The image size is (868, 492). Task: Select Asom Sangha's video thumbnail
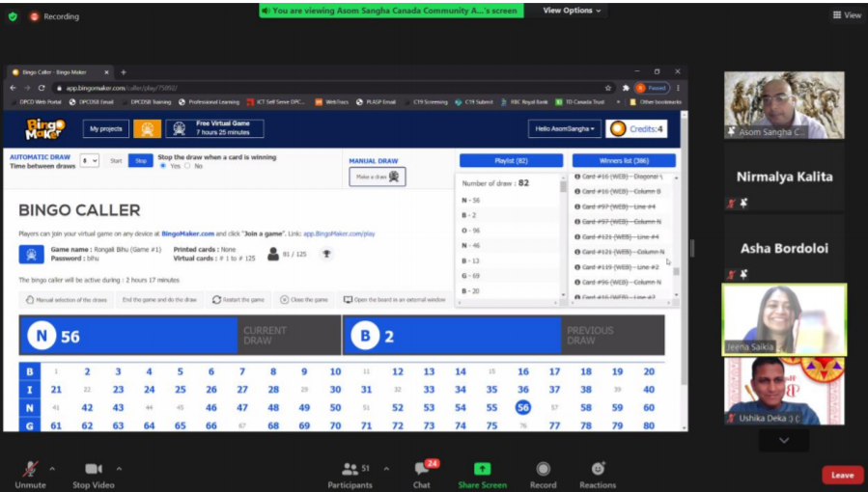click(x=784, y=105)
